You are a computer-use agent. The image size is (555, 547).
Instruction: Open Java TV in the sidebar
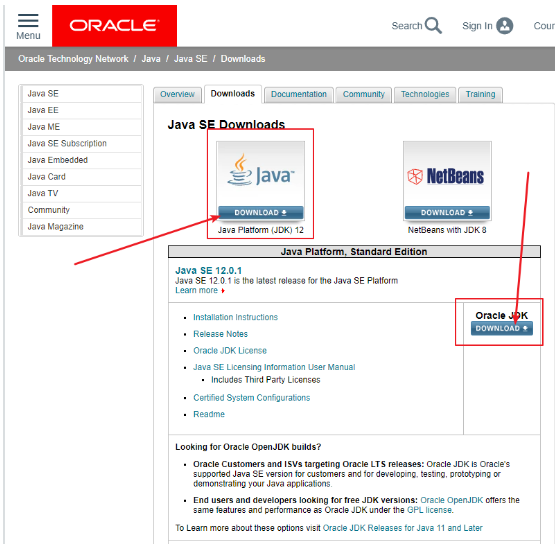tap(82, 193)
